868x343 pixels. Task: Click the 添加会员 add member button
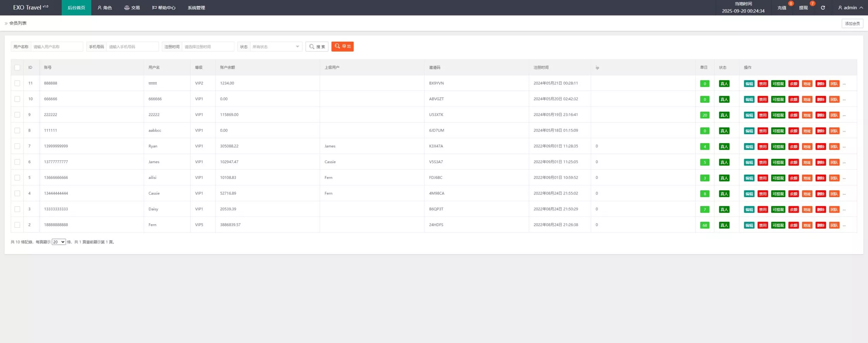pyautogui.click(x=852, y=23)
